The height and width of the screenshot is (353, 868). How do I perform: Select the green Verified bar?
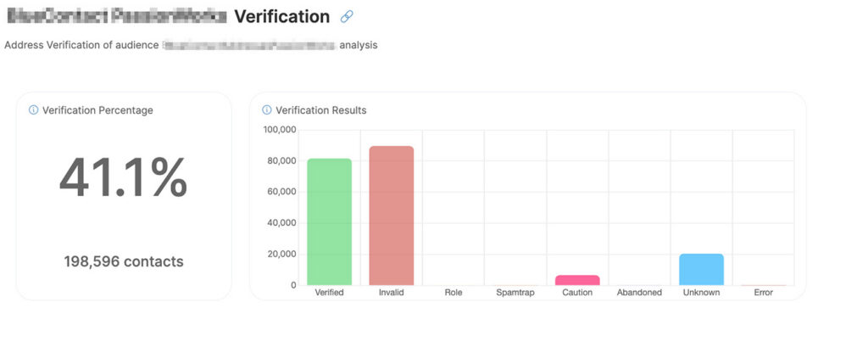pos(330,222)
